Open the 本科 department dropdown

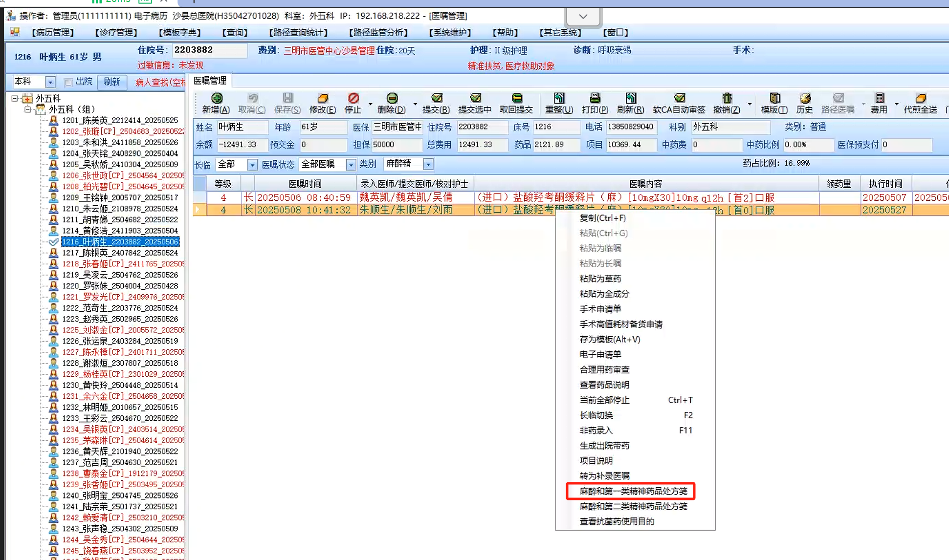[50, 82]
